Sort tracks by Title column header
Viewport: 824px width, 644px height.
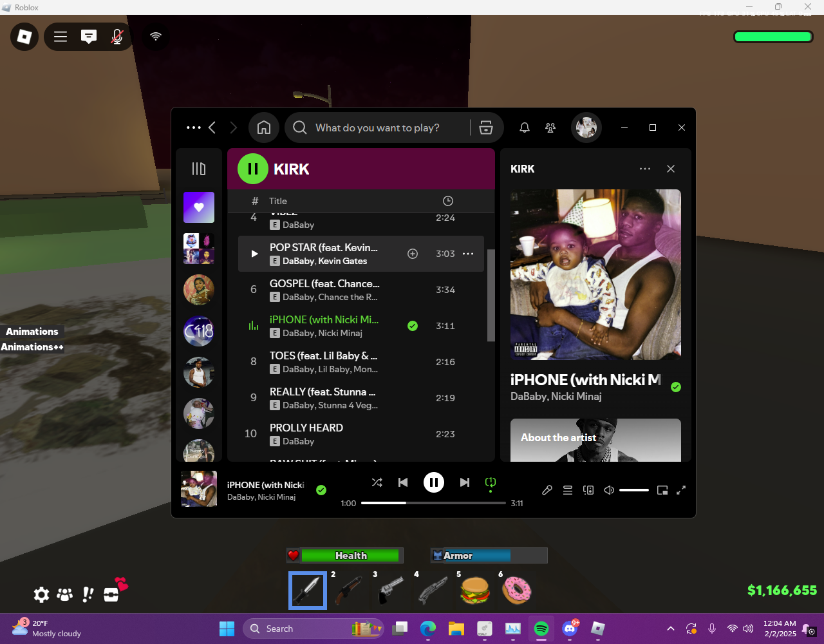tap(278, 201)
